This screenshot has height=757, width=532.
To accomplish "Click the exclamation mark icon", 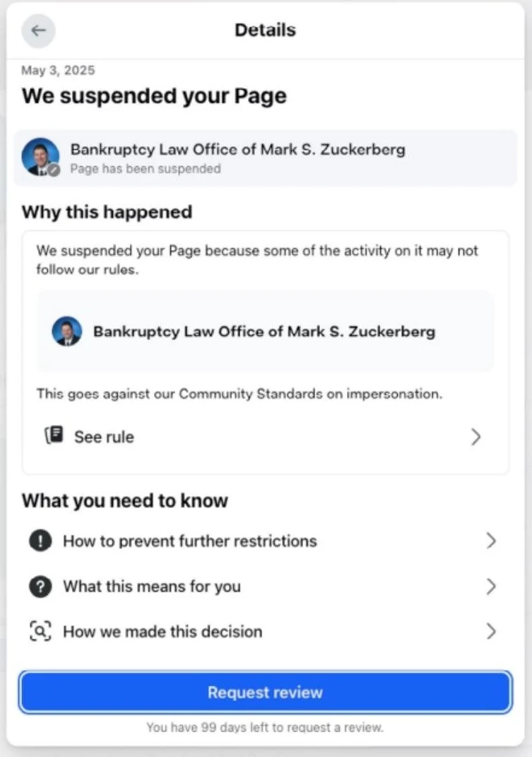I will [40, 541].
